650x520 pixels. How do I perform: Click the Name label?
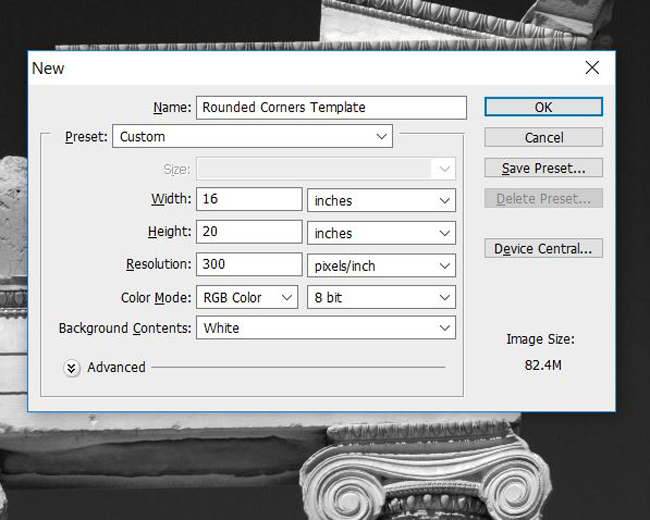tap(172, 107)
